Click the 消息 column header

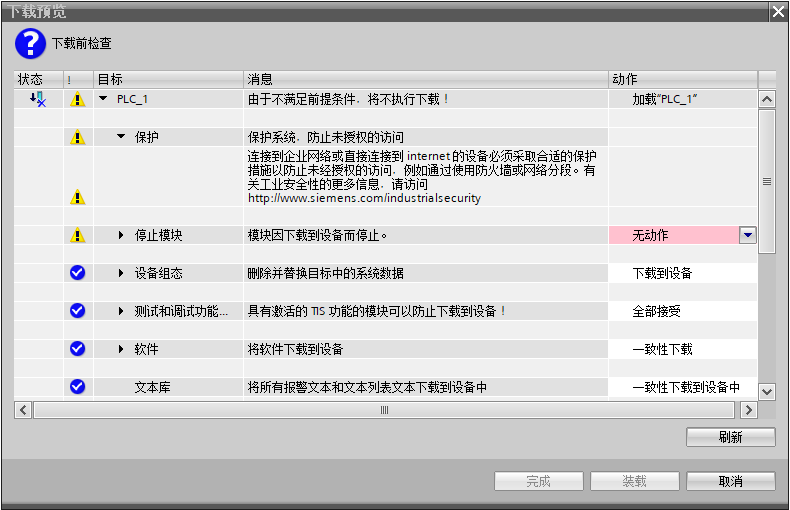(426, 79)
